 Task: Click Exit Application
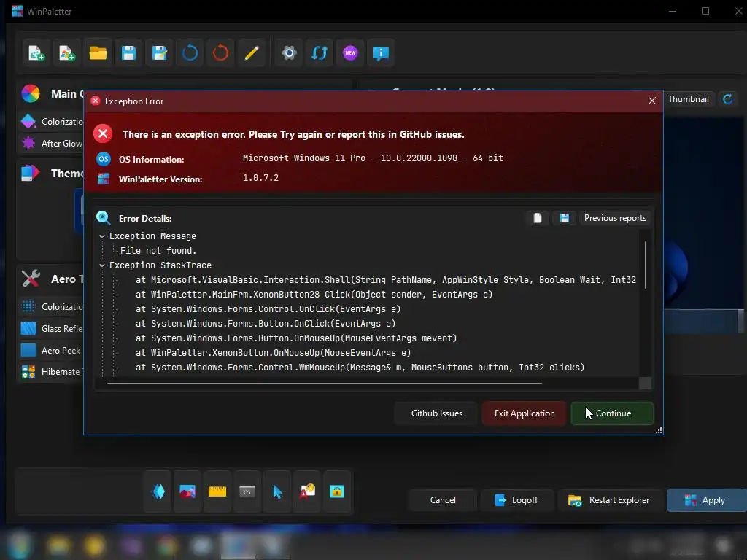tap(524, 413)
